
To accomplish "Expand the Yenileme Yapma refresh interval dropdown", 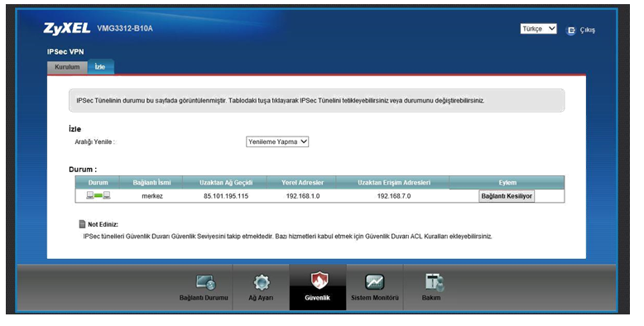I will tap(277, 141).
